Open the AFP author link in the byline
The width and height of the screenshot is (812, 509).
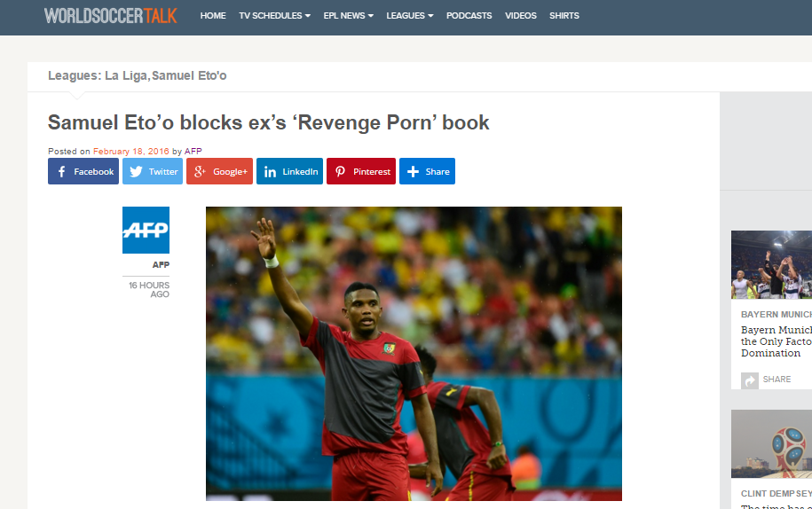pyautogui.click(x=193, y=151)
